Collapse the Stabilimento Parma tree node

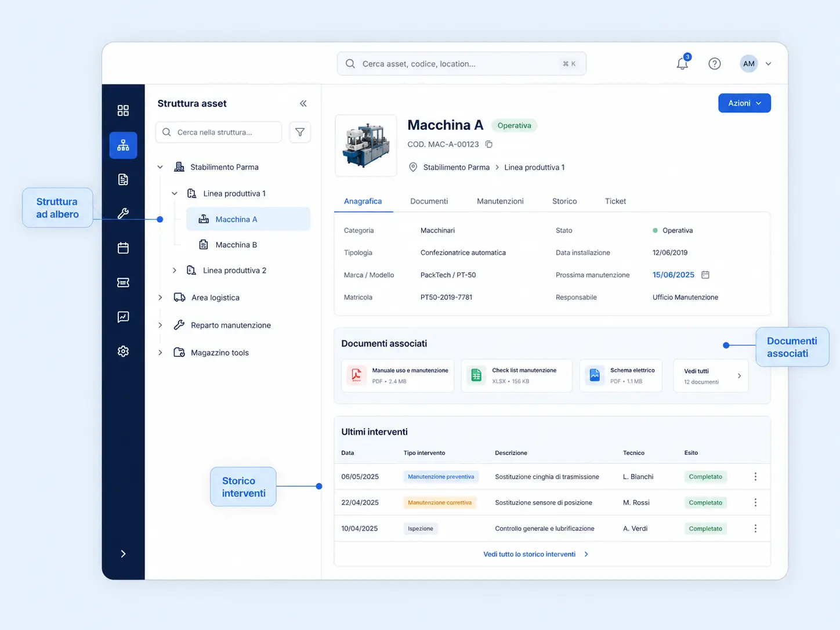pyautogui.click(x=160, y=167)
